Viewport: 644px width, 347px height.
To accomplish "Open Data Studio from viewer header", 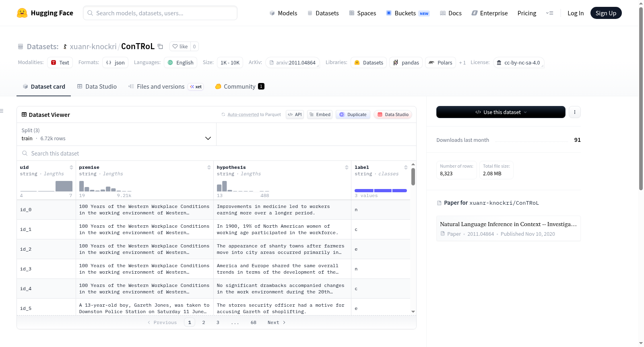I will click(x=393, y=114).
